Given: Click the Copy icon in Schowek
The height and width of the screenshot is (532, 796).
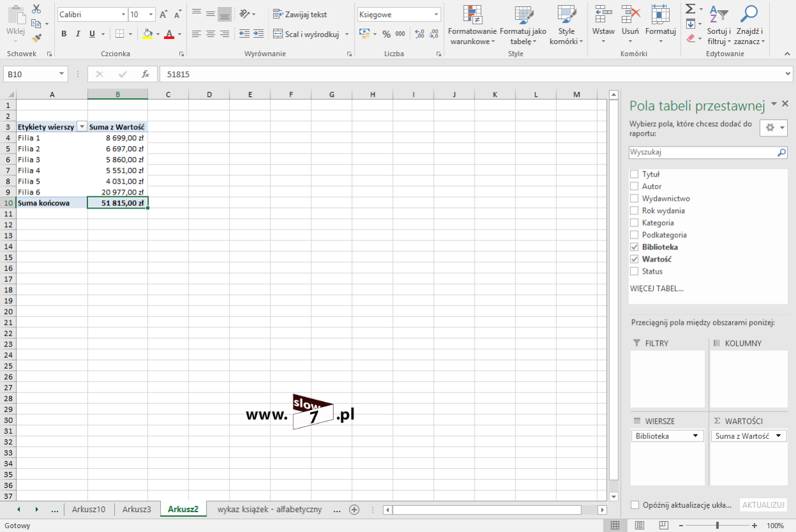Looking at the screenshot, I should (35, 24).
